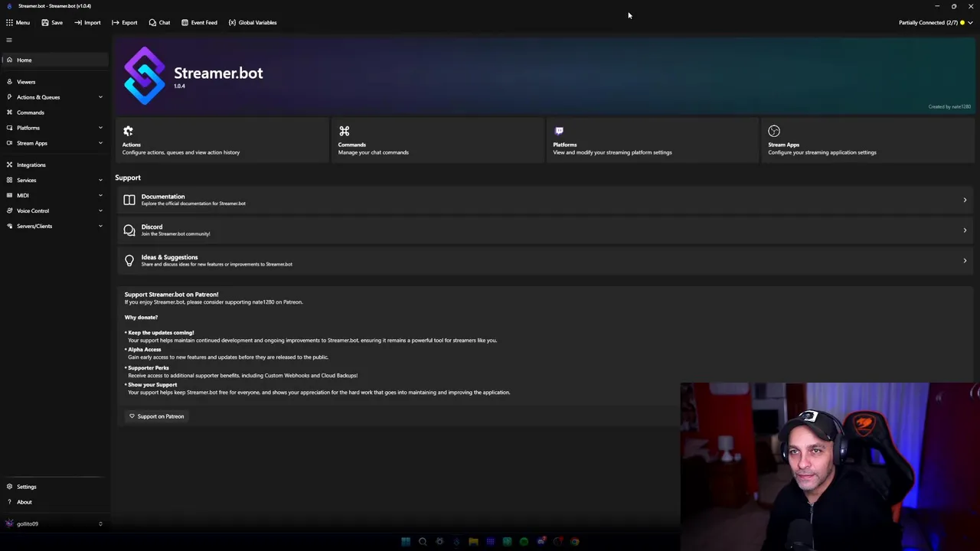Screen dimensions: 980x551
Task: Click Support on Patreon button
Action: pos(156,416)
